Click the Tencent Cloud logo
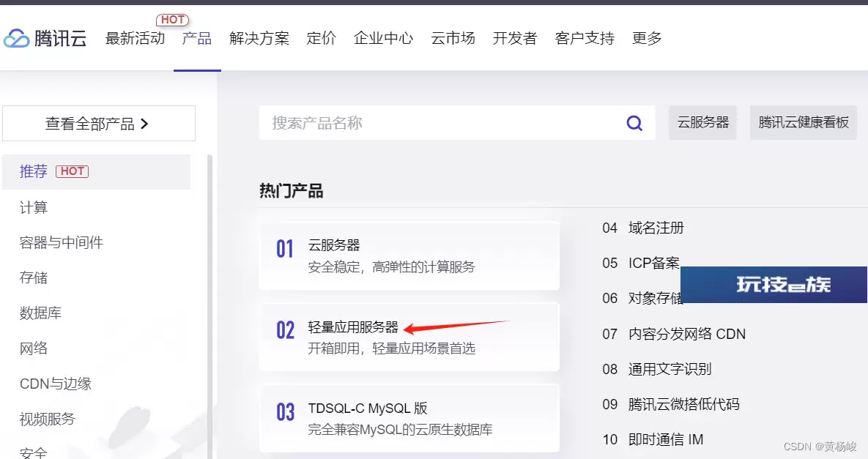 click(x=45, y=38)
